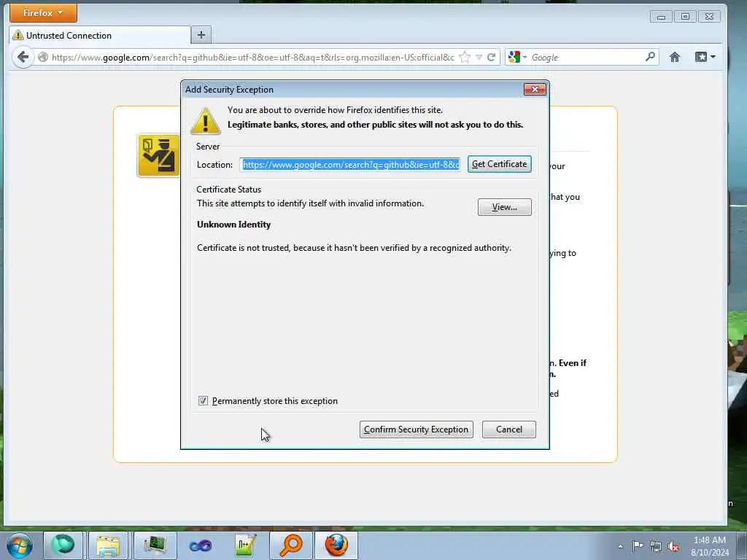Minimize the Firefox window

661,17
